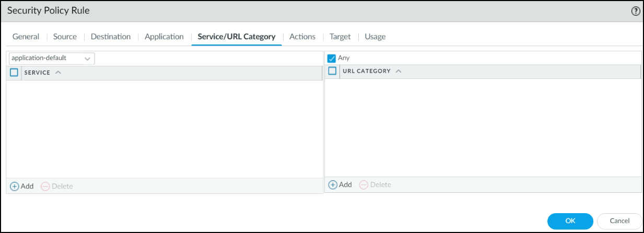Tick the select-all Service checkbox
Viewport: 644px width, 233px height.
coord(14,73)
